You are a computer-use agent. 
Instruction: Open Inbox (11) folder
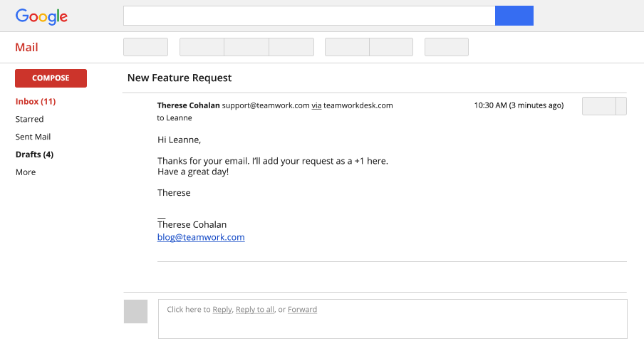pos(36,101)
